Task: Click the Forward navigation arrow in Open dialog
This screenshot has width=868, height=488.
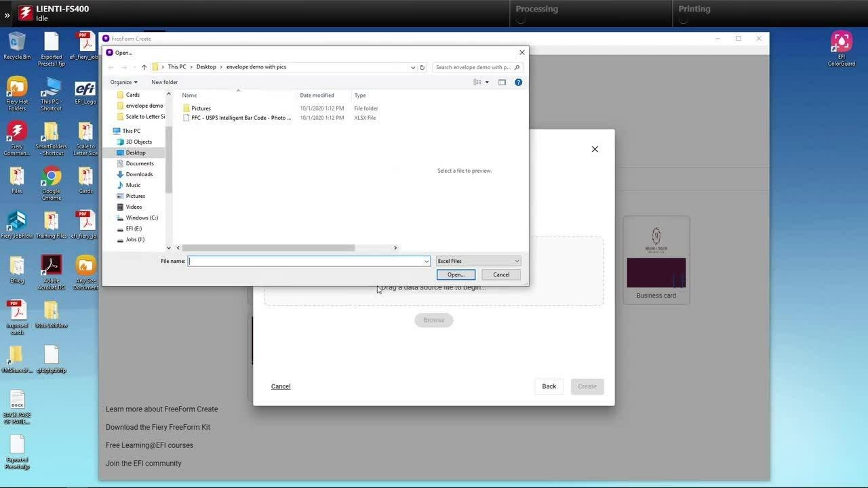Action: [x=124, y=67]
